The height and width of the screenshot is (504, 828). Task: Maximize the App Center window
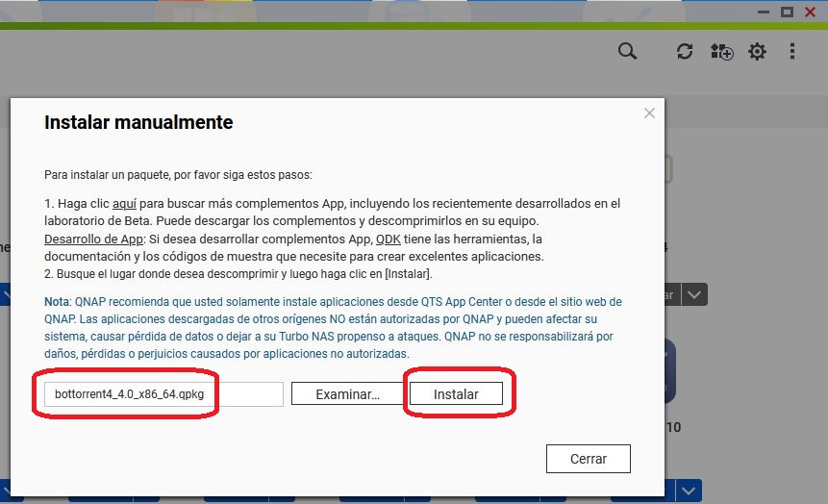[787, 12]
